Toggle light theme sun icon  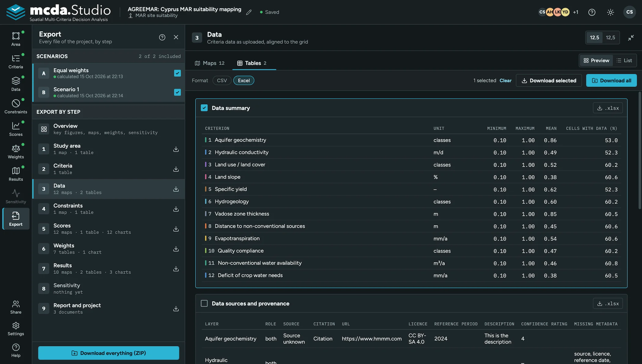[611, 12]
